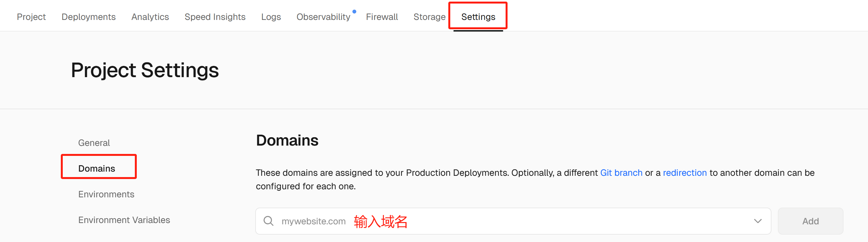This screenshot has width=868, height=242.
Task: Open General settings in sidebar
Action: coord(94,143)
